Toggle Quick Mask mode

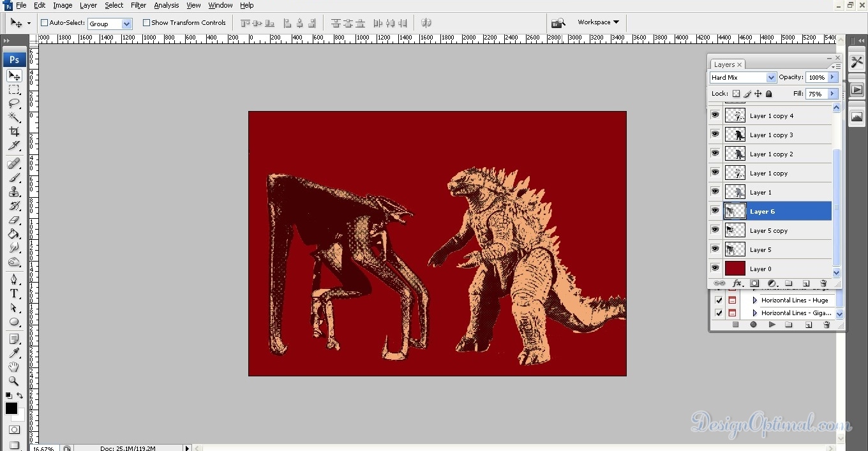click(x=14, y=431)
